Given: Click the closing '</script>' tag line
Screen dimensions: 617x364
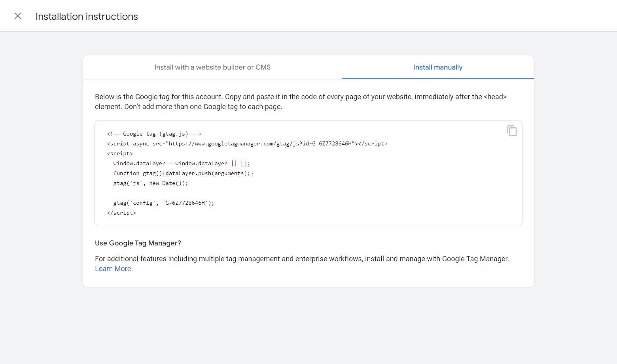Looking at the screenshot, I should (121, 213).
